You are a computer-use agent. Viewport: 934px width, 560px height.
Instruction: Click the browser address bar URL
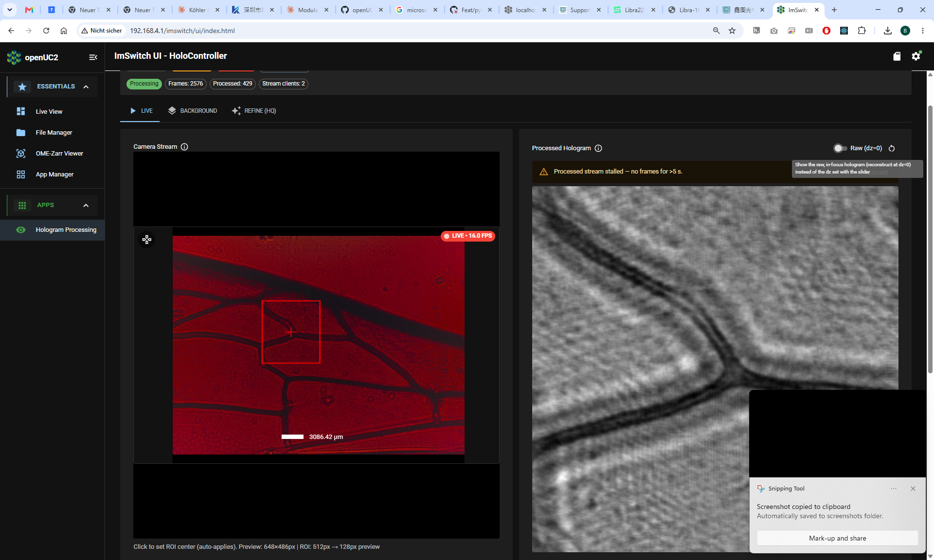click(182, 31)
